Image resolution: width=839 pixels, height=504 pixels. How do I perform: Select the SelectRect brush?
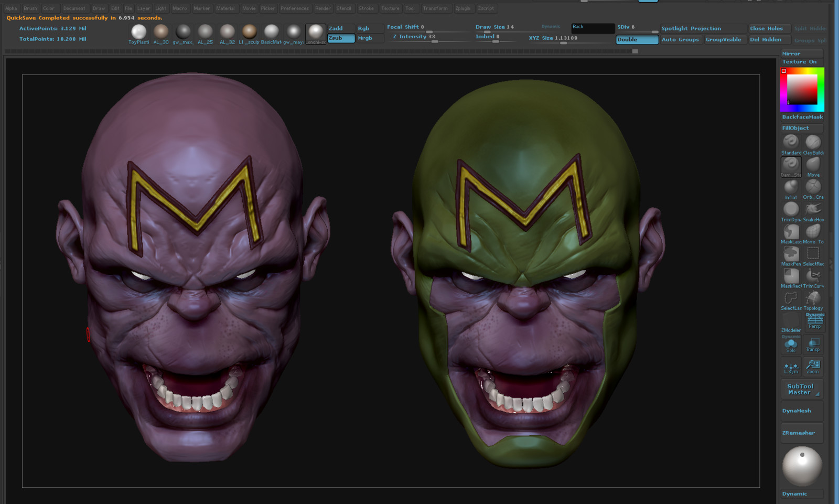tap(813, 256)
